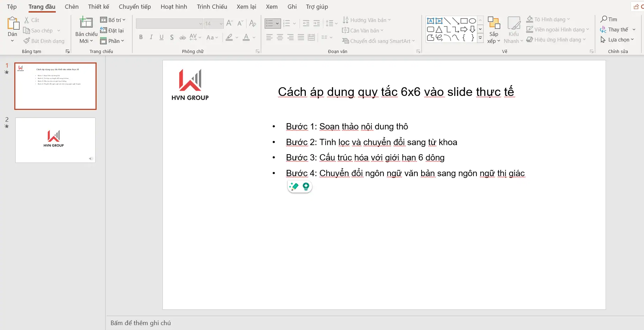Screen dimensions: 644x330
Task: Align text left
Action: (x=269, y=37)
